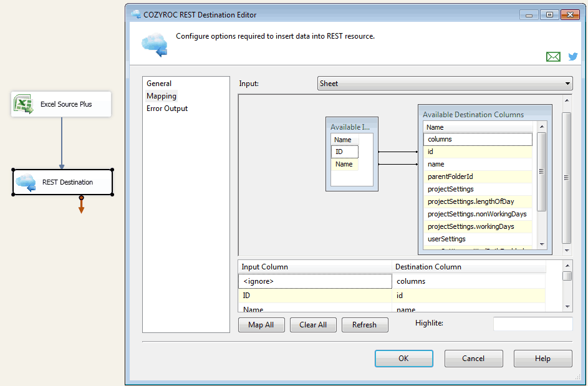
Task: Open the Twitter bird icon link
Action: tap(573, 57)
